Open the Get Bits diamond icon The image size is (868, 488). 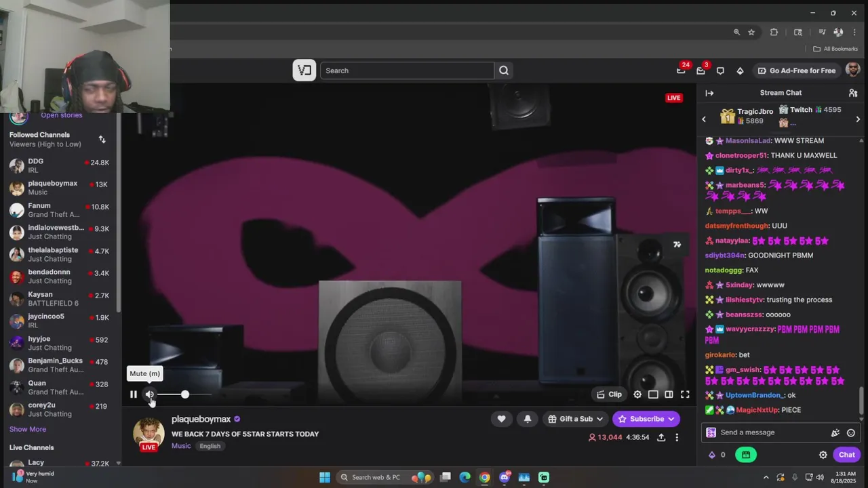740,70
